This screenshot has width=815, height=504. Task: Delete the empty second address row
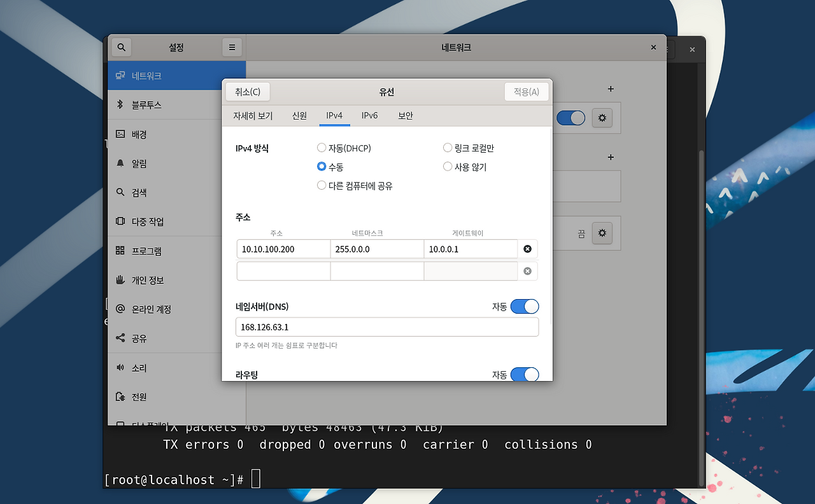tap(527, 271)
